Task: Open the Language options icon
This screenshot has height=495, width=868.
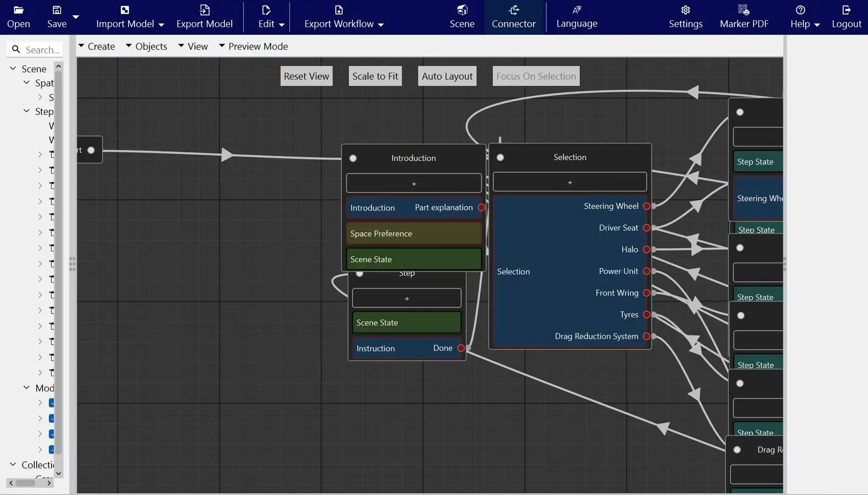Action: [x=577, y=9]
